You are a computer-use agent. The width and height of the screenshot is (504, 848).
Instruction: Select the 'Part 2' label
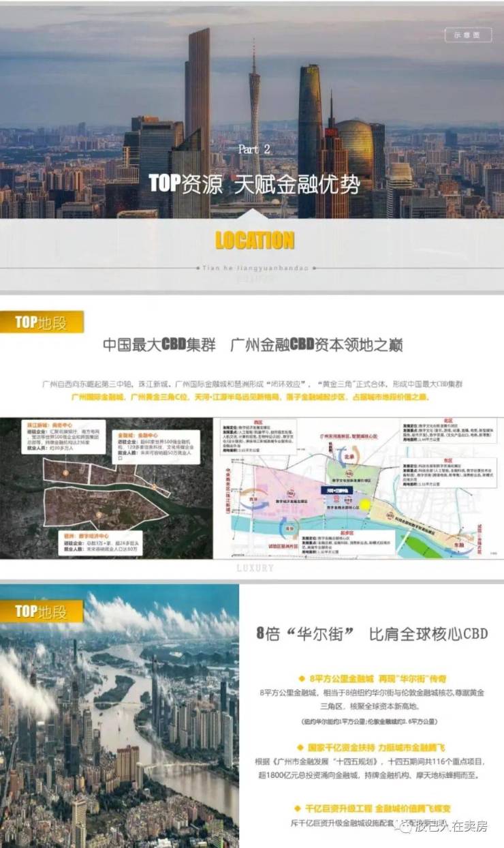[x=253, y=150]
